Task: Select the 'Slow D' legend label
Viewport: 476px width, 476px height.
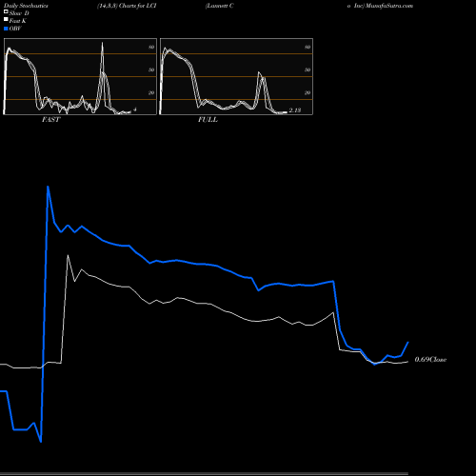Action: [x=19, y=13]
